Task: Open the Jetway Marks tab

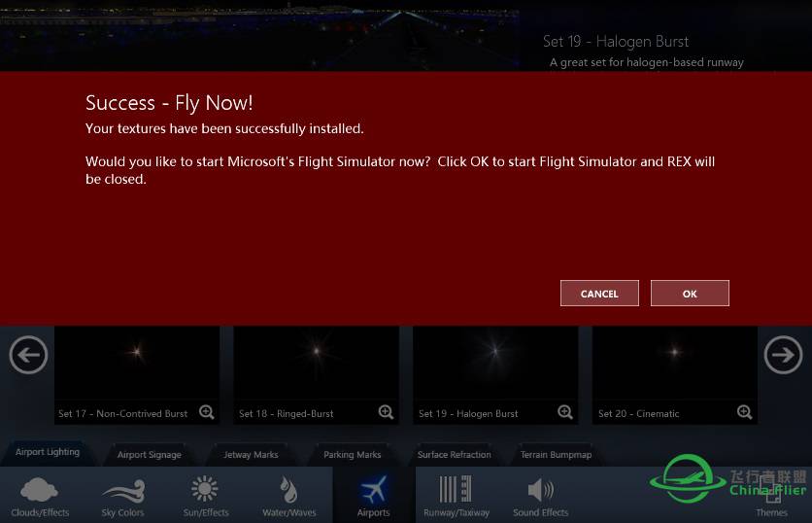Action: click(251, 455)
